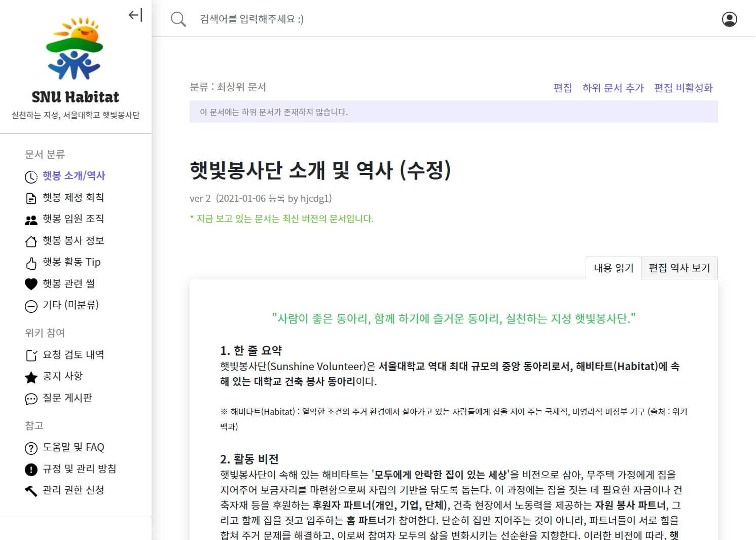Switch to the 편집 역사 보기 tab

tap(679, 268)
